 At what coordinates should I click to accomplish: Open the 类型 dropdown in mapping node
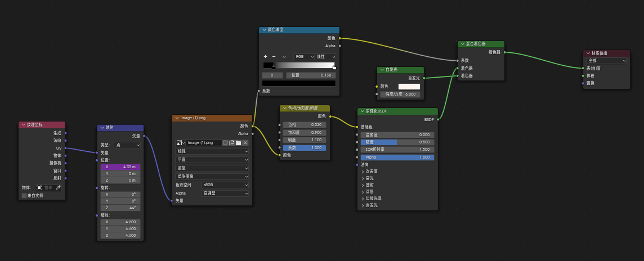[128, 145]
